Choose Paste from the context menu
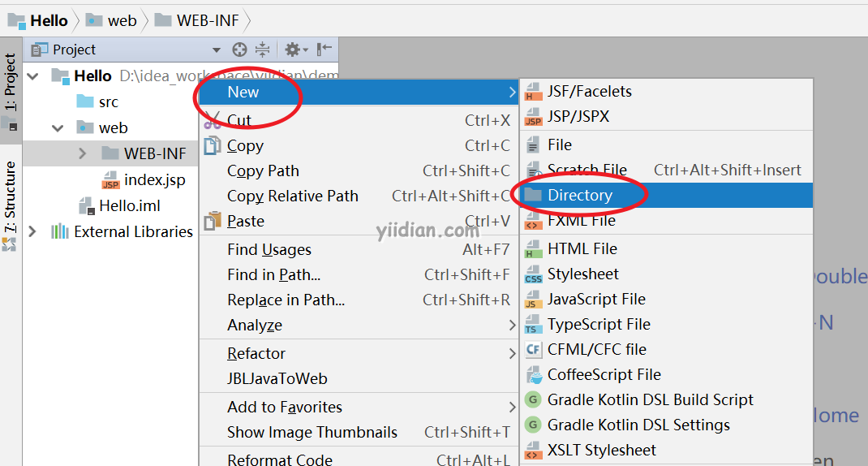Image resolution: width=868 pixels, height=466 pixels. tap(359, 221)
